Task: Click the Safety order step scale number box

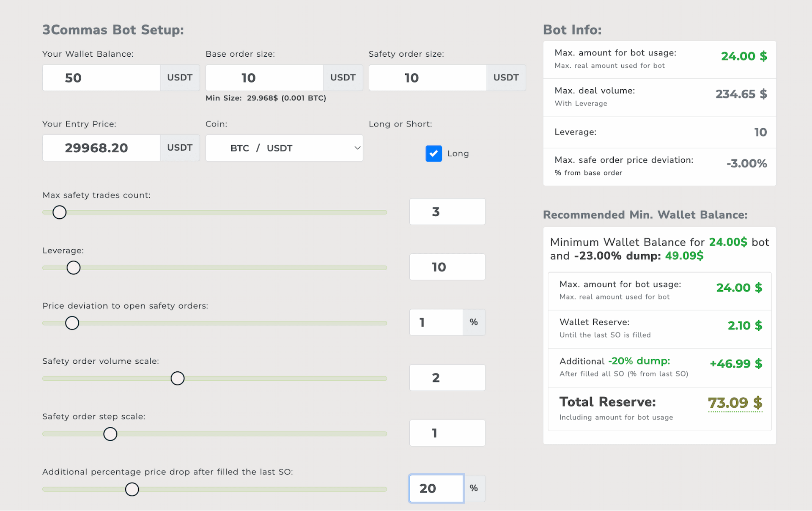Action: click(447, 433)
